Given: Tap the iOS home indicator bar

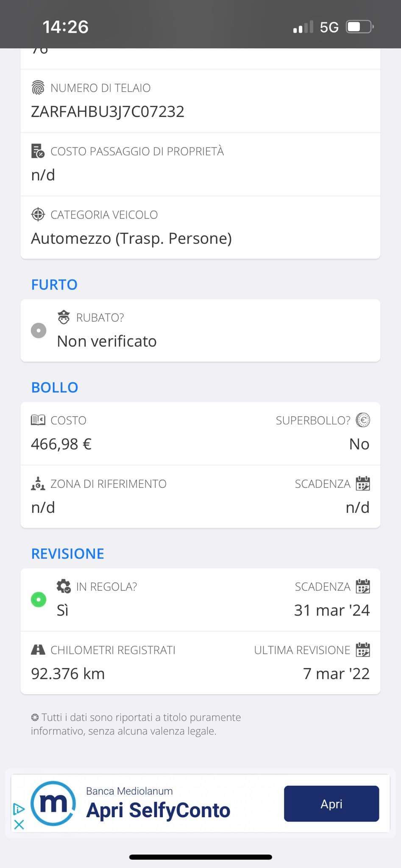Looking at the screenshot, I should 200,857.
